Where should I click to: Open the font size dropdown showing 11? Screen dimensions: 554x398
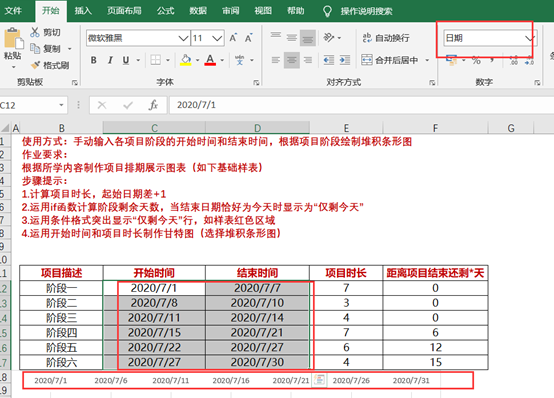217,38
